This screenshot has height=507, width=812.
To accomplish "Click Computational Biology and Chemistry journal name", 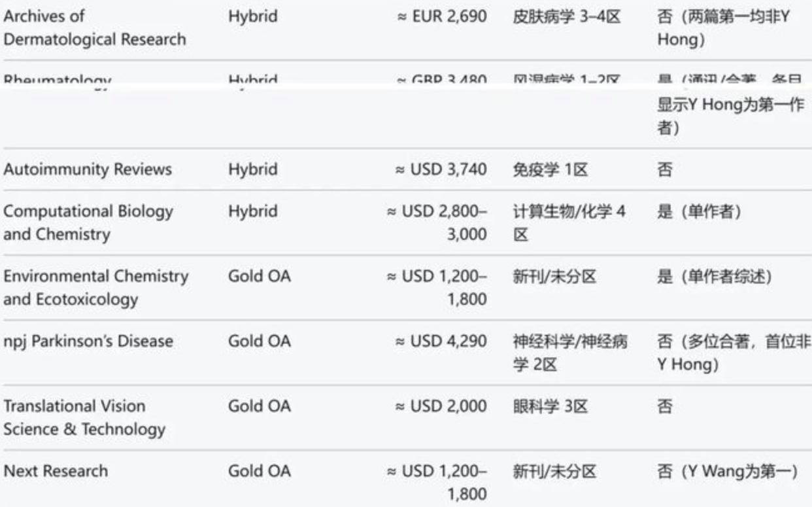I will point(88,222).
